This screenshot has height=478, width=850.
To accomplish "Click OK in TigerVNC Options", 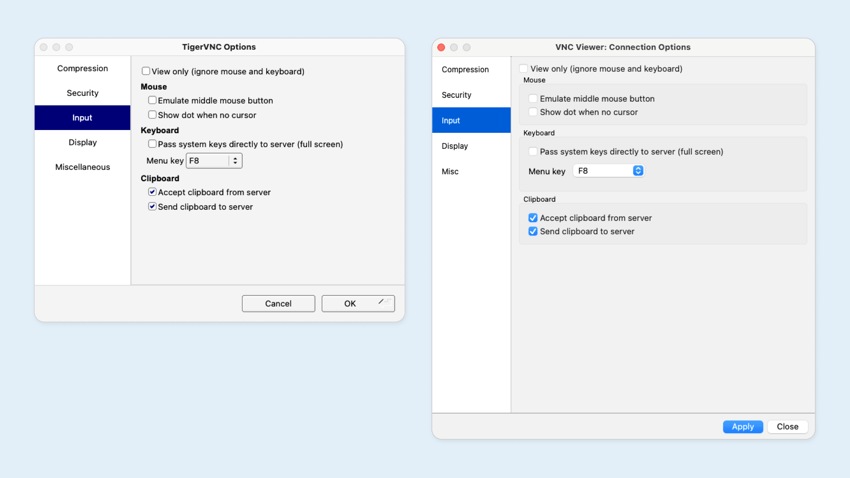I will point(358,303).
